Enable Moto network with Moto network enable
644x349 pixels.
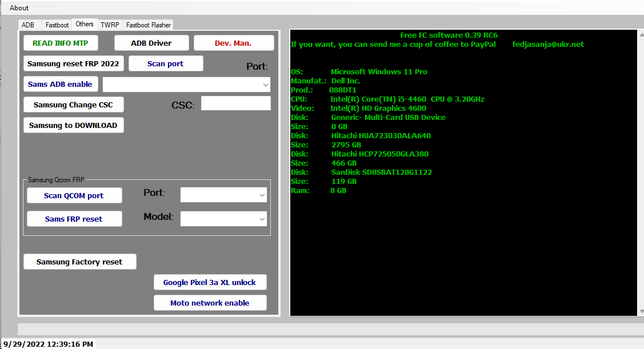tap(210, 303)
